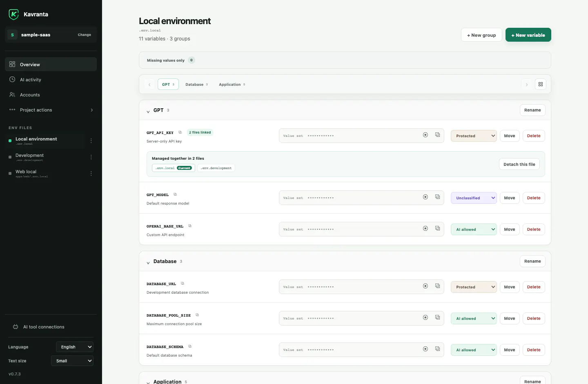Screen dimensions: 588x384
Task: Copy the GPT_MODEL value
Action: 437,197
